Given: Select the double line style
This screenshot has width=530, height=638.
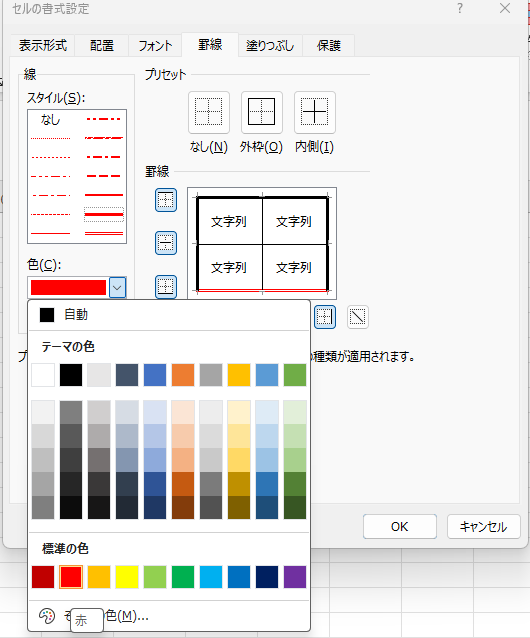Looking at the screenshot, I should (104, 234).
